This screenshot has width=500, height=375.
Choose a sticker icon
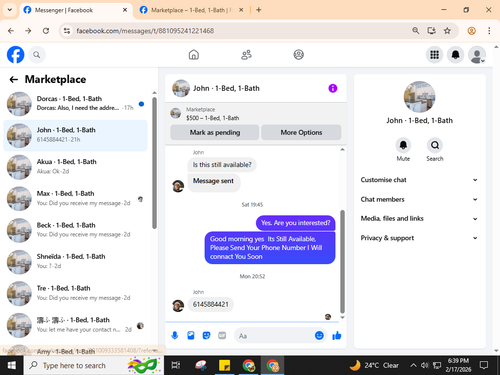click(x=206, y=335)
